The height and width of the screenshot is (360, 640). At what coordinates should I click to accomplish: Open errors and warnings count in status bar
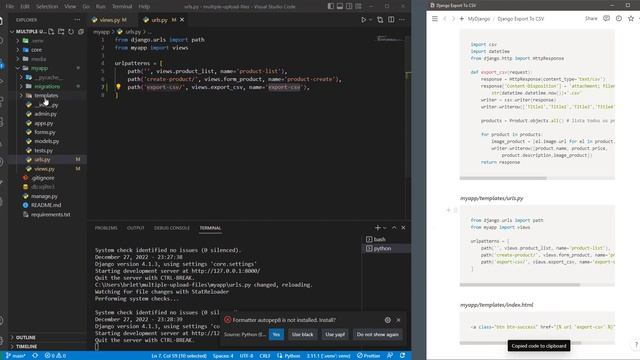55,356
